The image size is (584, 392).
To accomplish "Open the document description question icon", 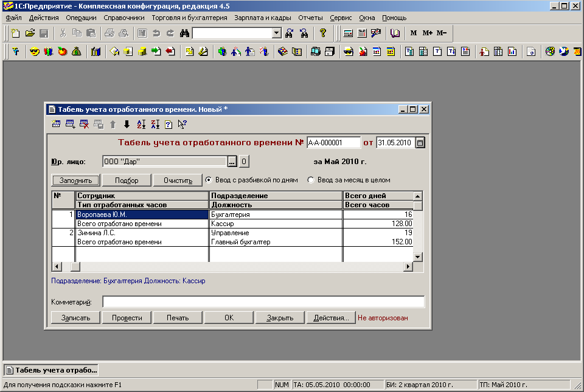I will 169,124.
